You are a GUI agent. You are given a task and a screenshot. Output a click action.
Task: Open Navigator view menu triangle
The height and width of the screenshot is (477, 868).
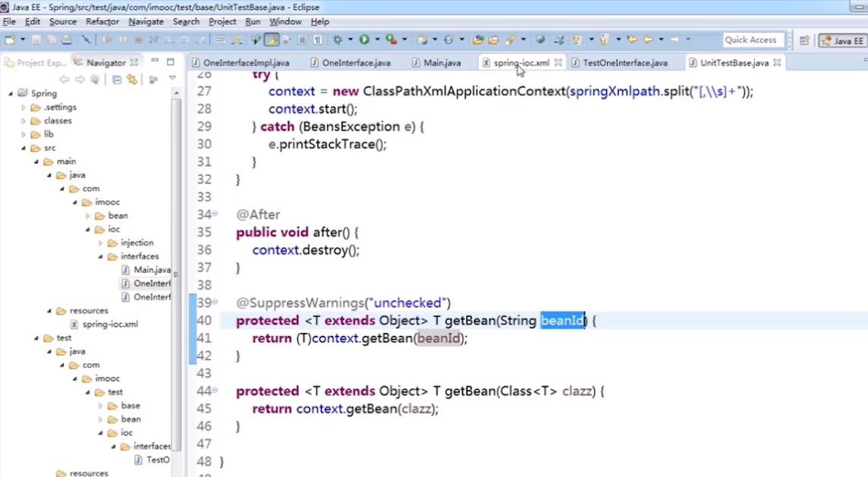pyautogui.click(x=172, y=79)
